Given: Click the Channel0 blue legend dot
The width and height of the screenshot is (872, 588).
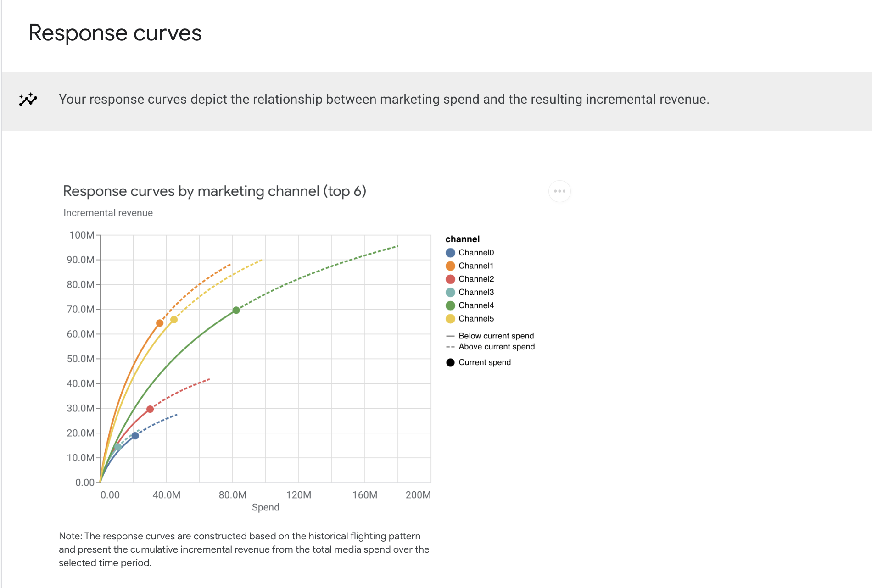Looking at the screenshot, I should tap(451, 252).
